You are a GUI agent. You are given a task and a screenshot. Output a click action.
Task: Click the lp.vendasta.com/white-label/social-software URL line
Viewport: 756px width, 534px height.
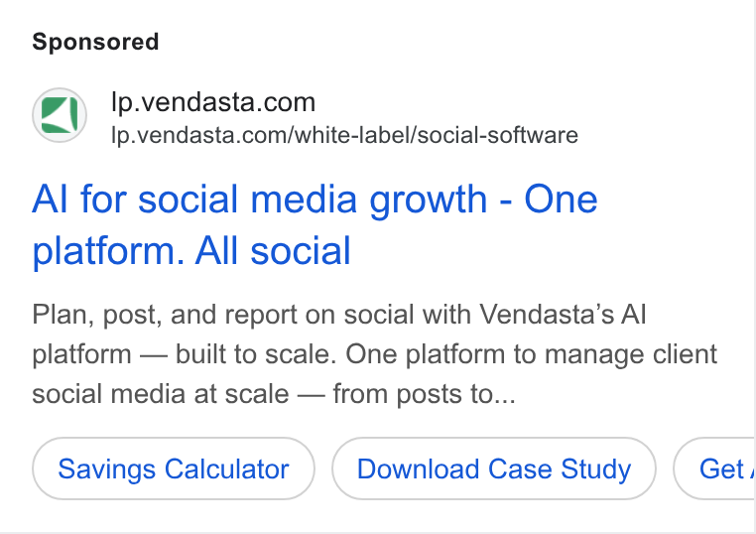(344, 135)
